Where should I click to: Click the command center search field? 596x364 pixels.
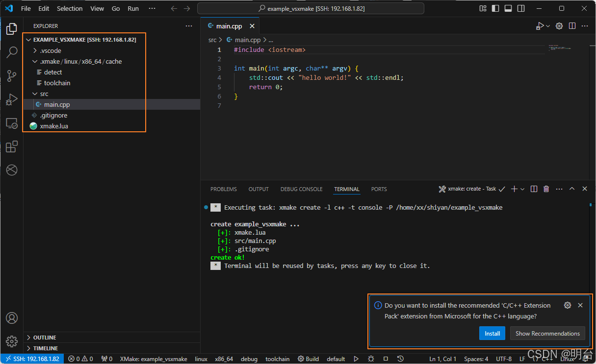point(311,8)
